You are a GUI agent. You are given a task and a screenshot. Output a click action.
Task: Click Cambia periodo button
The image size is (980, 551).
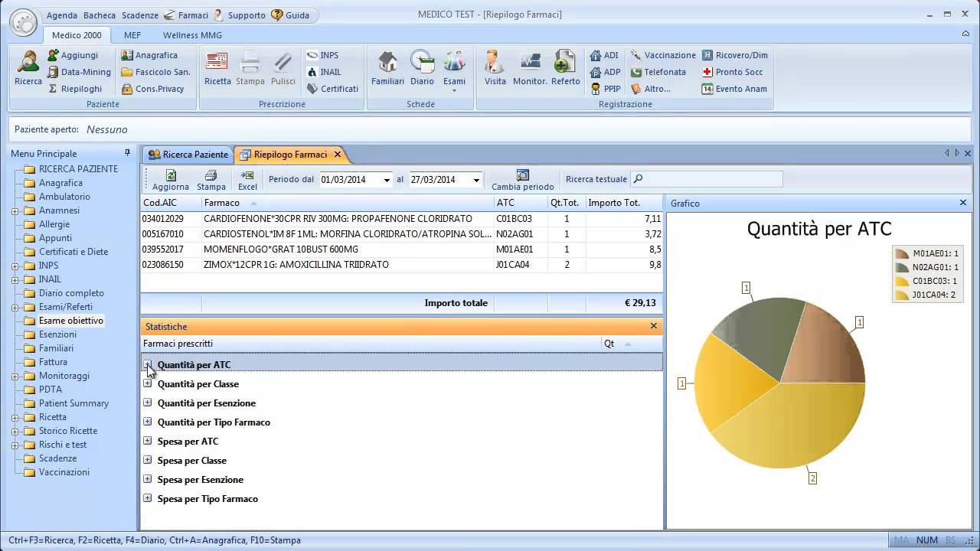(x=523, y=180)
